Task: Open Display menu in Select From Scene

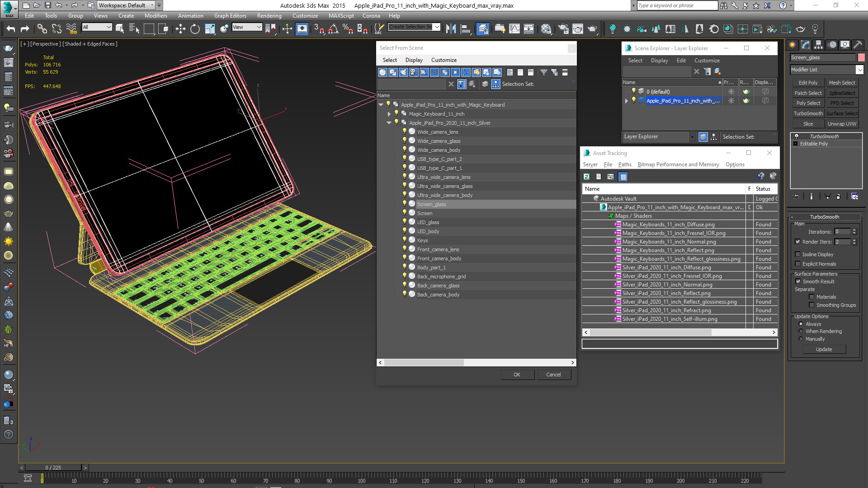Action: [x=414, y=60]
